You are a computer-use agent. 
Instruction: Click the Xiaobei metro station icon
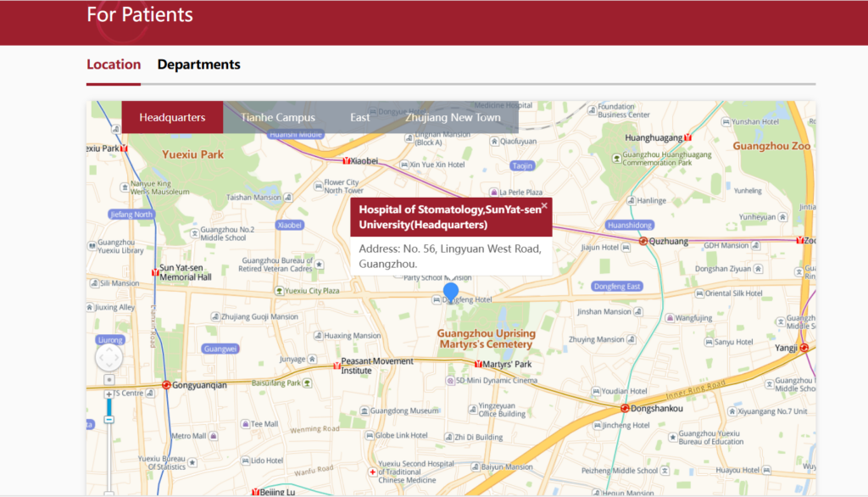[346, 160]
